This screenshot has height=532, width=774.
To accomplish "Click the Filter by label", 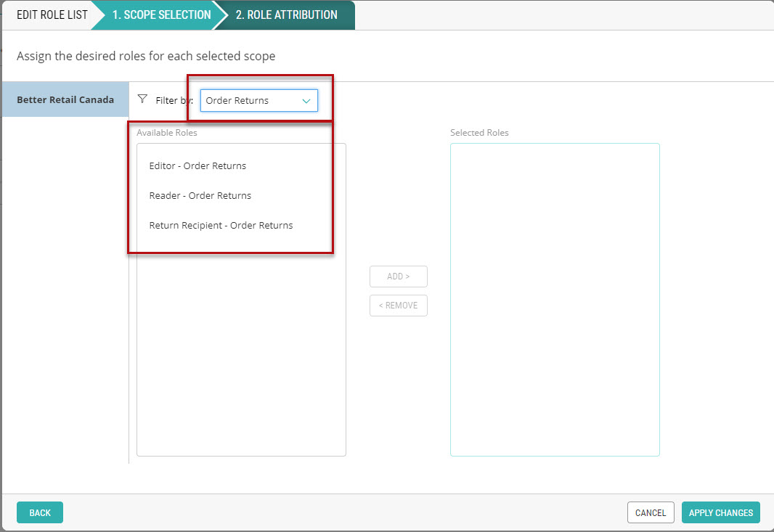I will 174,100.
